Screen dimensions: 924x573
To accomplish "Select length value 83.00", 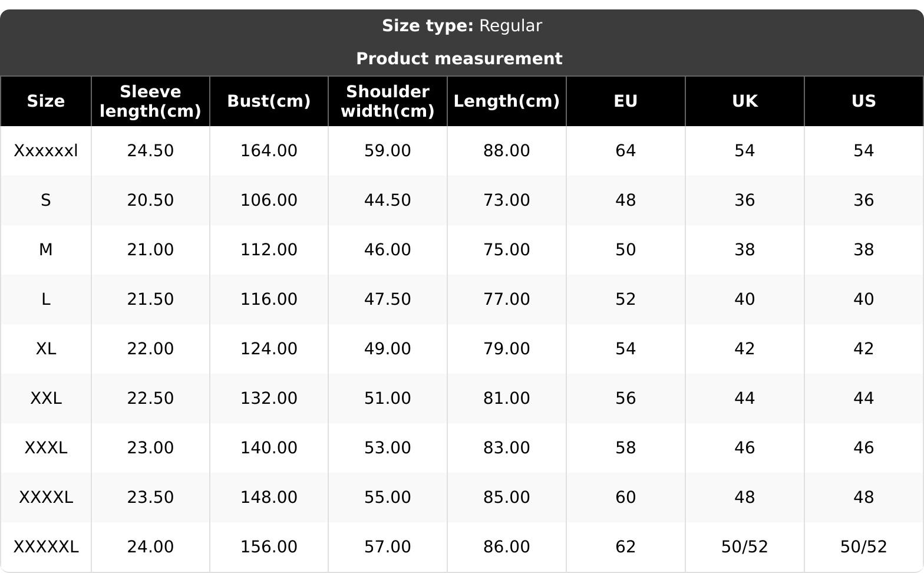I will pyautogui.click(x=506, y=448).
